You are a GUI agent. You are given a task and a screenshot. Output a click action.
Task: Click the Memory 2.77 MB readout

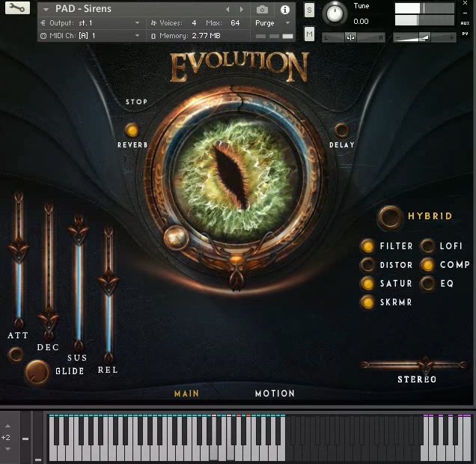(x=206, y=36)
